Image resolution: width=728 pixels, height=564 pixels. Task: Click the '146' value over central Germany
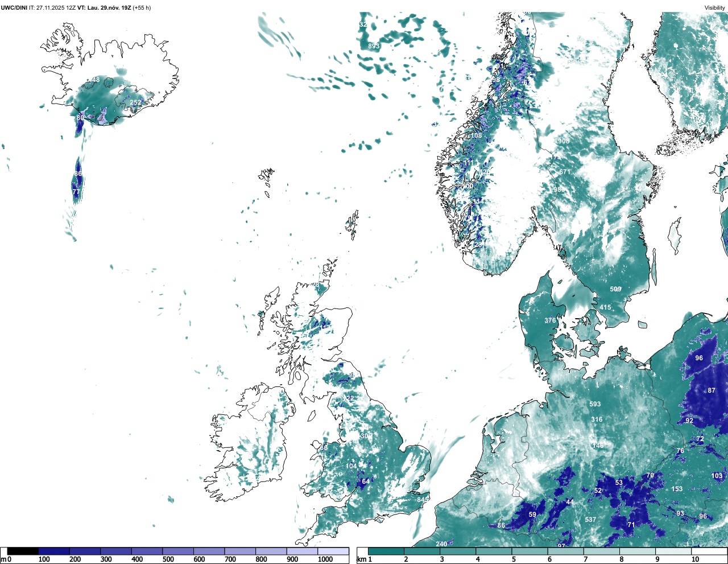[x=597, y=446]
